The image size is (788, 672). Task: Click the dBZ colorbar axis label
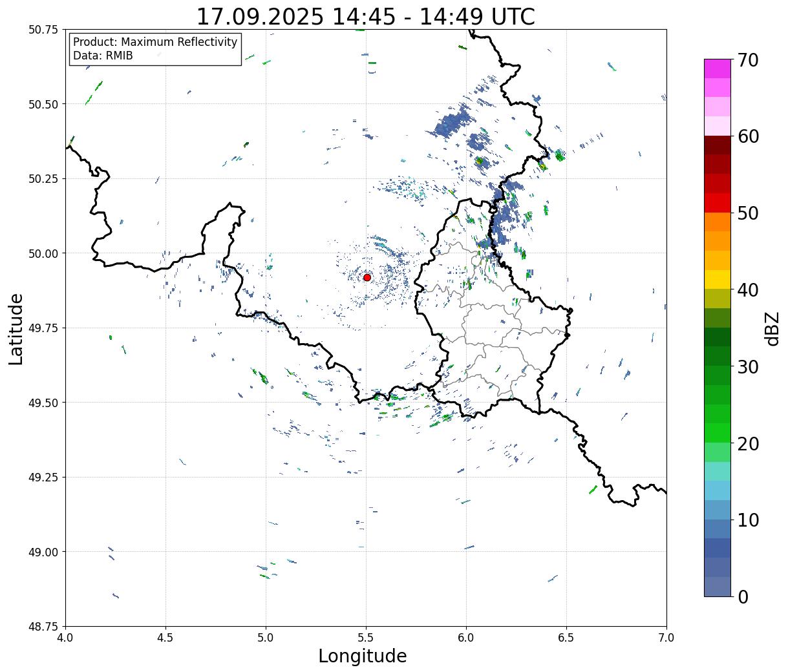click(772, 328)
